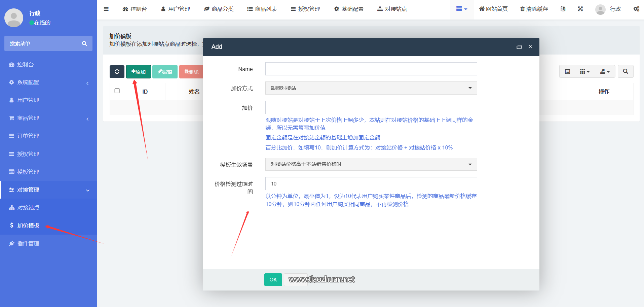The image size is (644, 307).
Task: Click the refresh icon above the table
Action: coord(117,71)
